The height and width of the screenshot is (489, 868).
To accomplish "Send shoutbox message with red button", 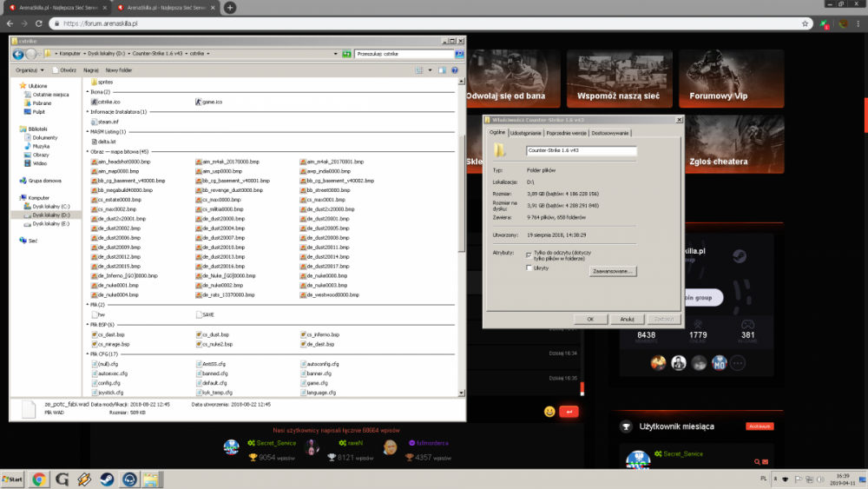I will coord(569,412).
